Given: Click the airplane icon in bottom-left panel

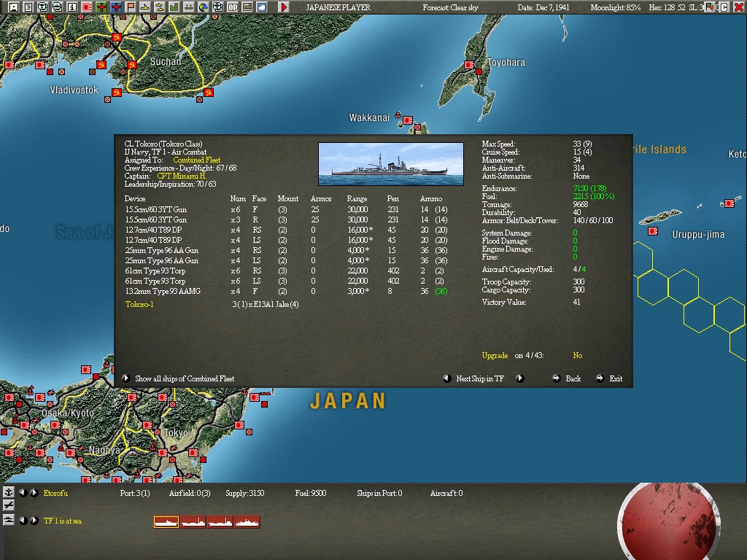Looking at the screenshot, I should (9, 505).
